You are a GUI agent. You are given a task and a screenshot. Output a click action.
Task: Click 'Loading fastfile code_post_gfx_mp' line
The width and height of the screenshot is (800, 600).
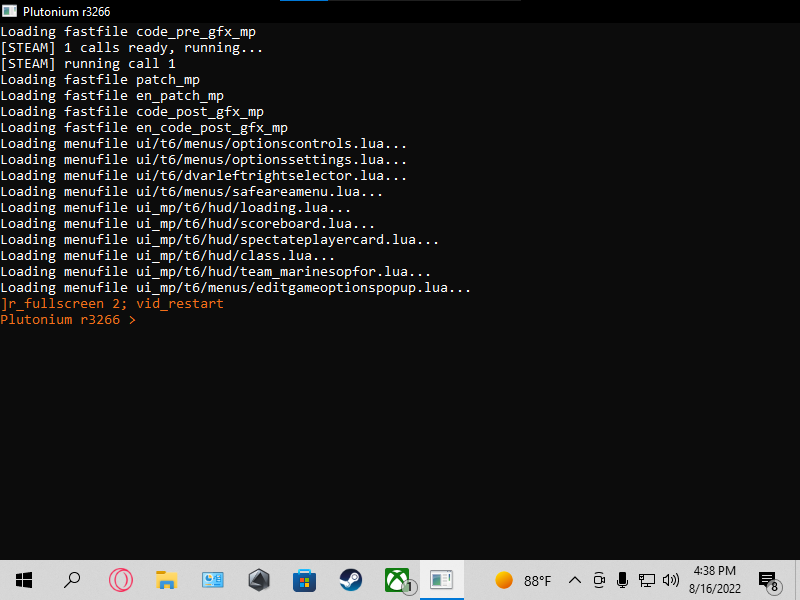click(132, 112)
